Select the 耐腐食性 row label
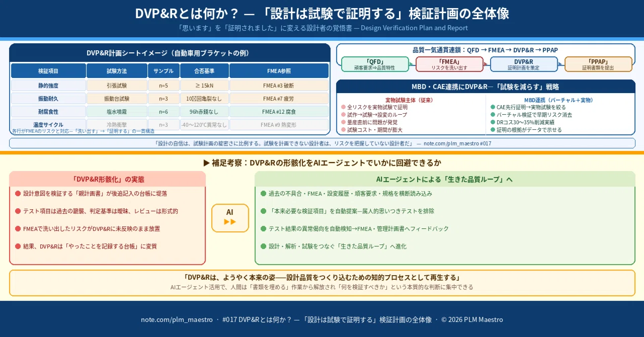This screenshot has height=337, width=644. (x=48, y=112)
